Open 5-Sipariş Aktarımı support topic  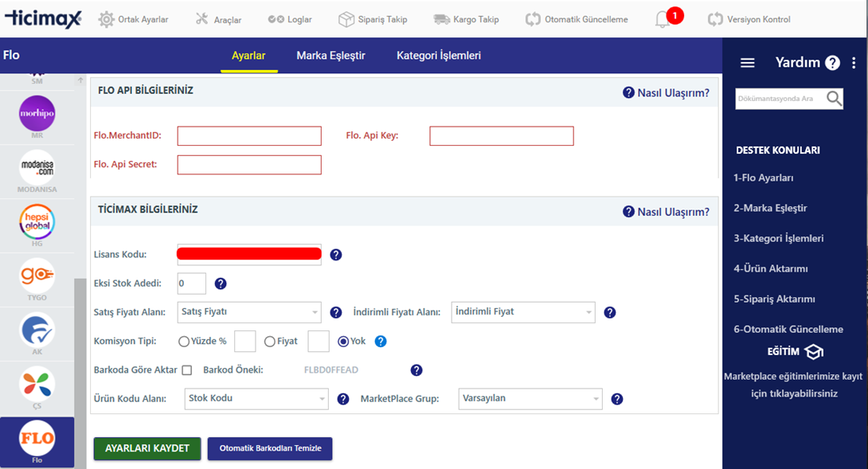[x=774, y=299]
